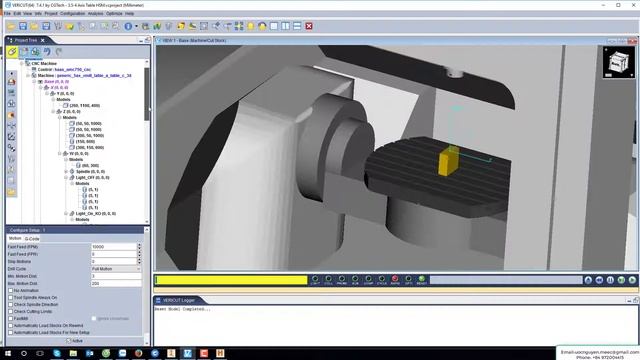Open the Drill Cycle dropdown
This screenshot has width=640, height=360.
(x=116, y=269)
